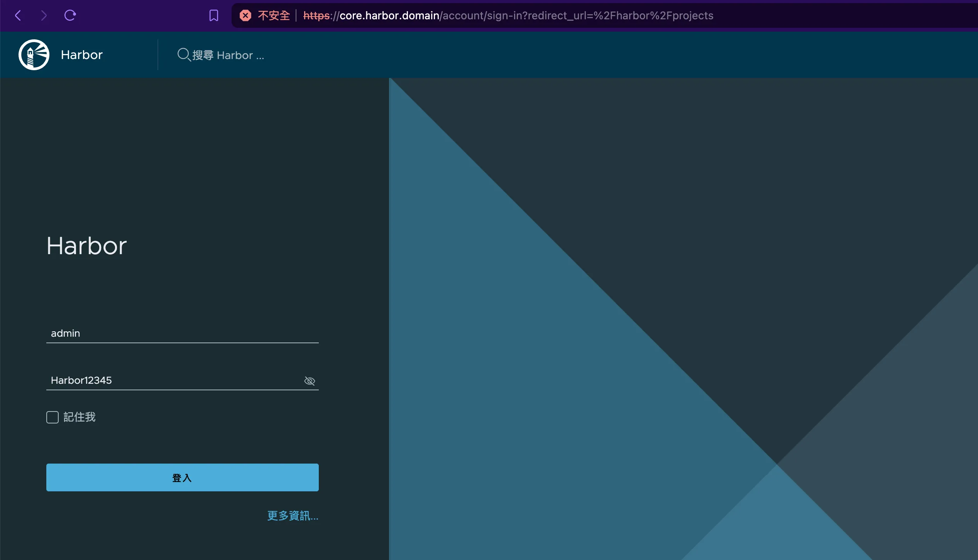978x560 pixels.
Task: Click the 不安全 security label text
Action: 274,15
